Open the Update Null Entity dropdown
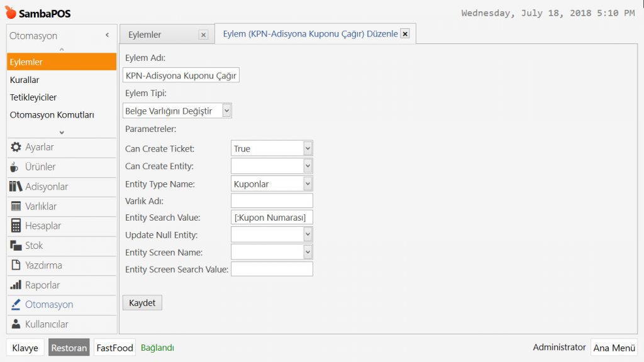Viewport: 644px width, 362px height. pos(308,235)
